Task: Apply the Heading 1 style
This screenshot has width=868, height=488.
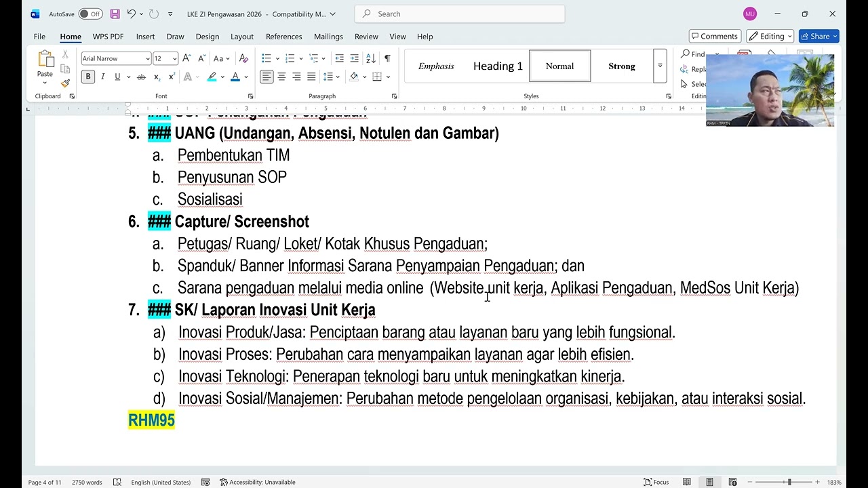Action: coord(498,66)
